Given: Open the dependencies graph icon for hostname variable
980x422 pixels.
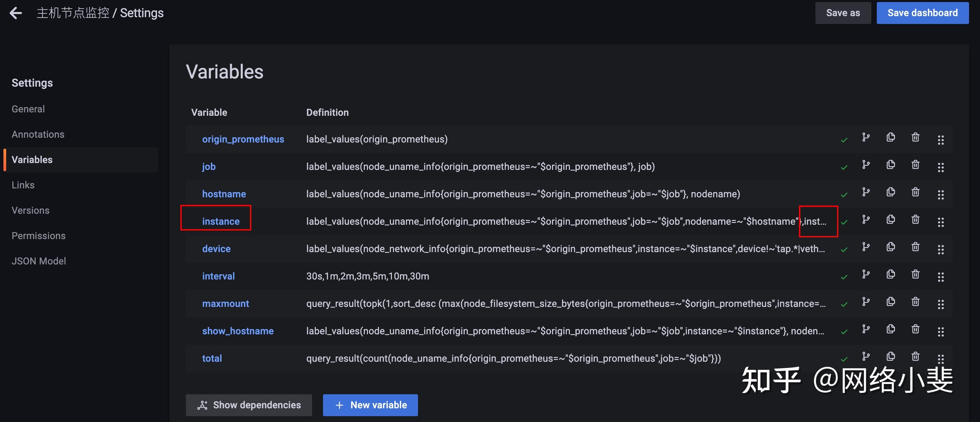Looking at the screenshot, I should click(865, 193).
